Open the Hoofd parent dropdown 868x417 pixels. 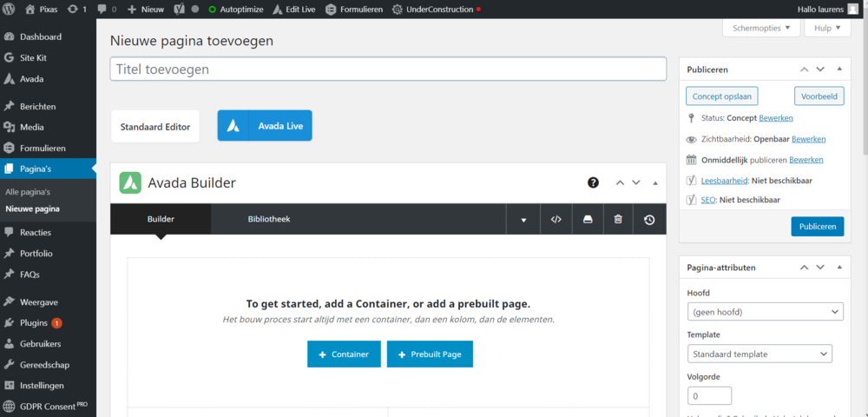coord(765,312)
